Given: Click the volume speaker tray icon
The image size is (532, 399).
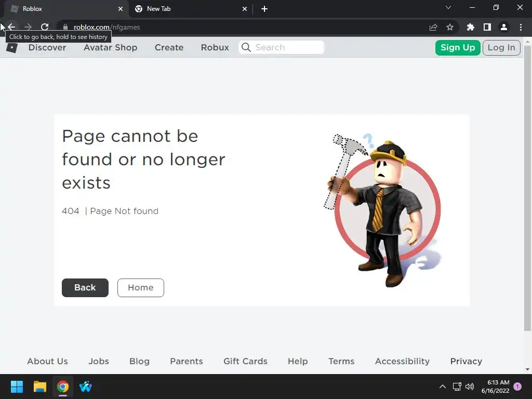Looking at the screenshot, I should point(470,387).
